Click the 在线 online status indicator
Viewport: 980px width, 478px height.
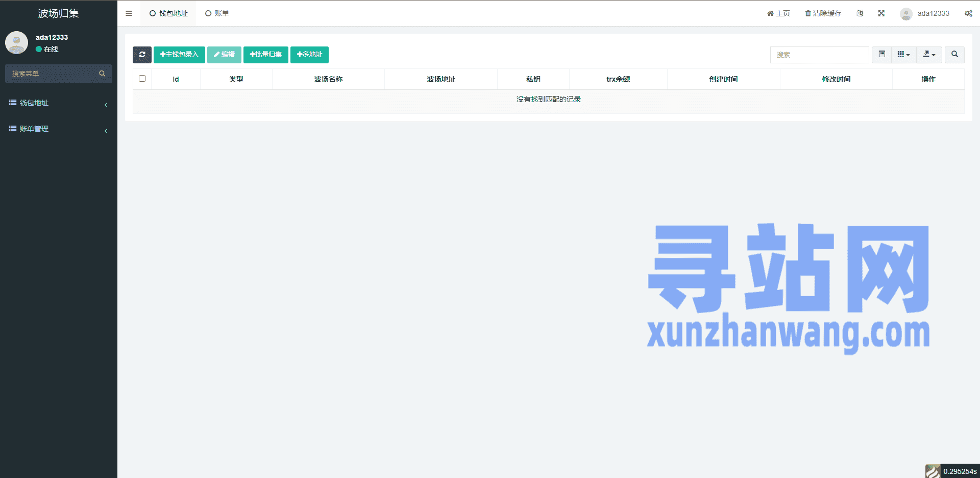pyautogui.click(x=47, y=49)
